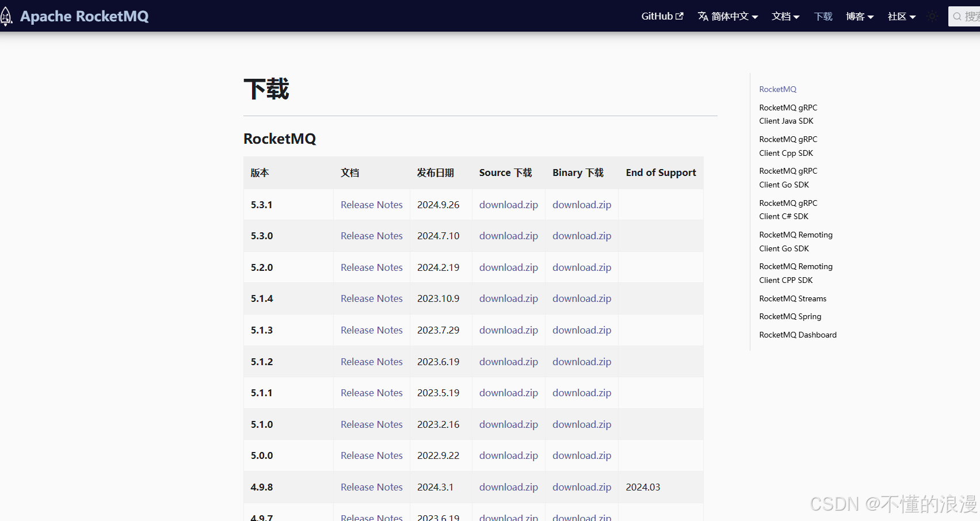Download binary zip for version 5.1.3
This screenshot has height=521, width=980.
click(x=582, y=330)
